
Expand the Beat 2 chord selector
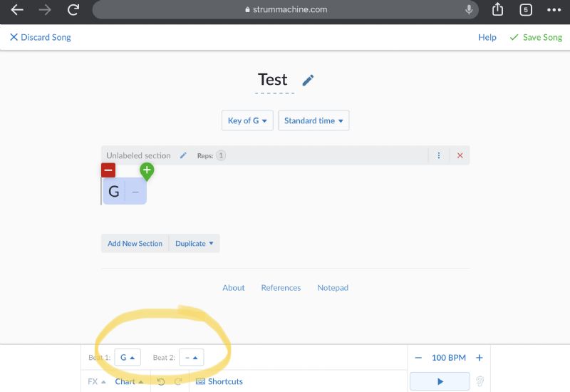click(x=191, y=358)
